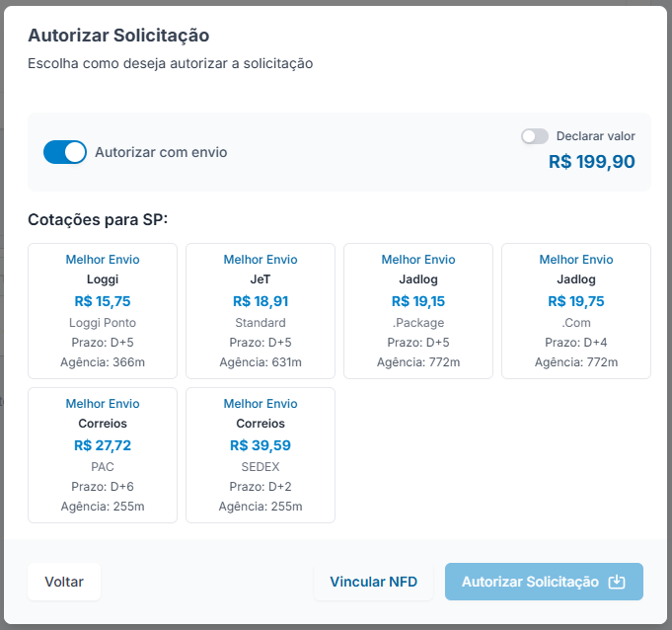This screenshot has height=630, width=672.
Task: Choose the JeT Standard shipping quote
Action: pyautogui.click(x=261, y=311)
